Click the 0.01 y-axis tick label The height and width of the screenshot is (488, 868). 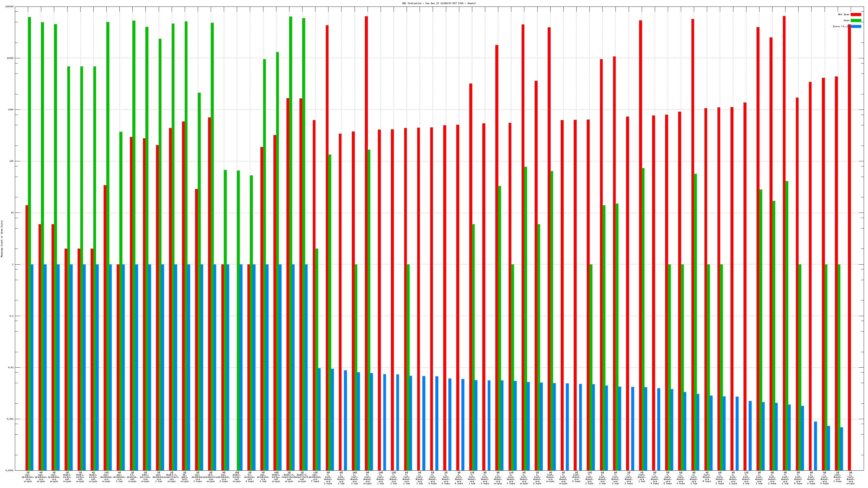11,367
